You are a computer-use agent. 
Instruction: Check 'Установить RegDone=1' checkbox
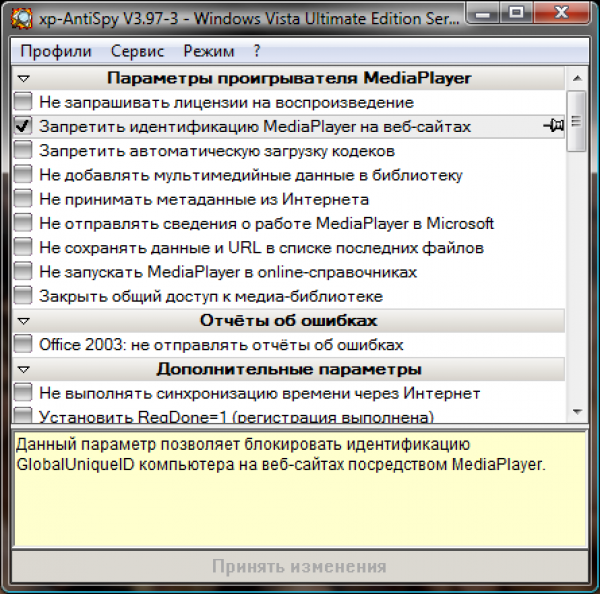(23, 415)
